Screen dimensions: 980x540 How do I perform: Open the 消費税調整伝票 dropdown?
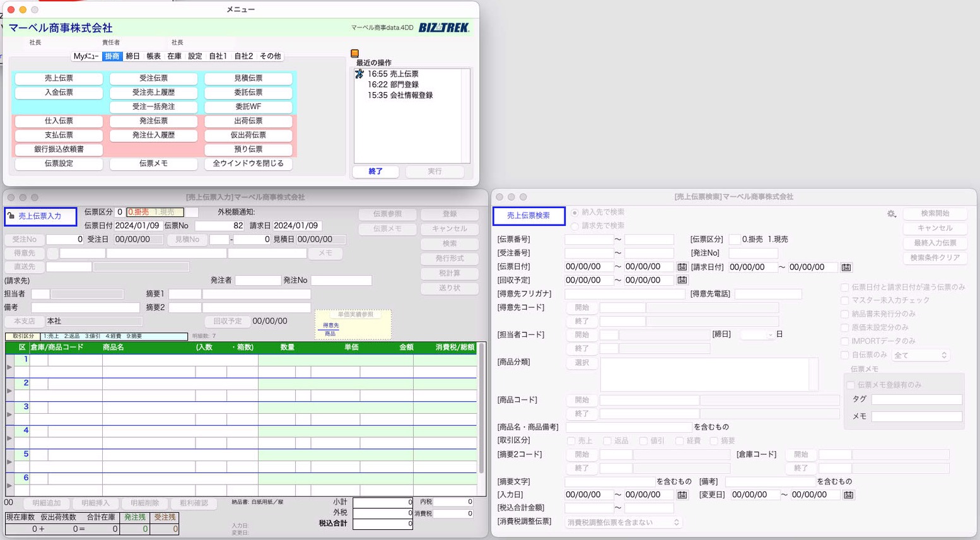pos(623,522)
